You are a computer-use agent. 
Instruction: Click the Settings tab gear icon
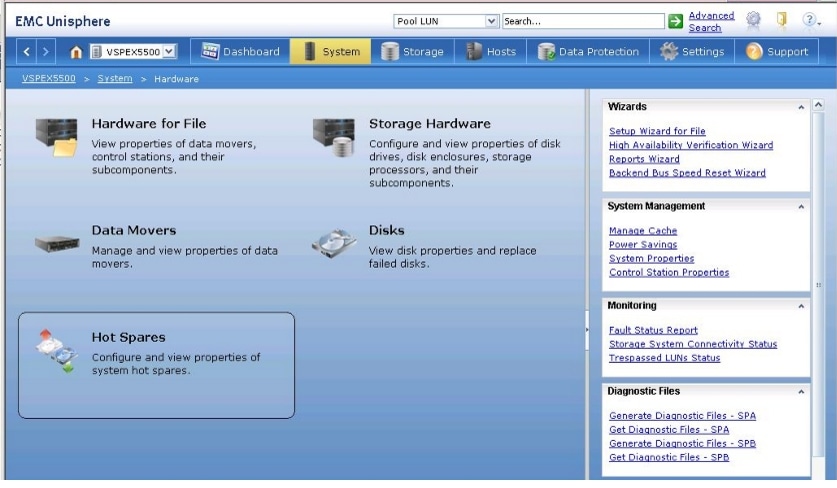pyautogui.click(x=668, y=51)
